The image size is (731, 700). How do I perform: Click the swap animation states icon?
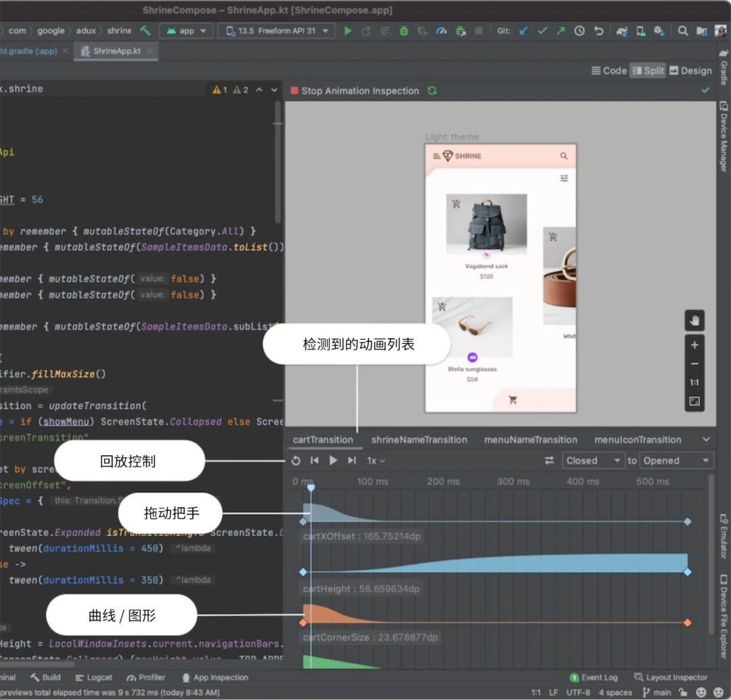[549, 460]
